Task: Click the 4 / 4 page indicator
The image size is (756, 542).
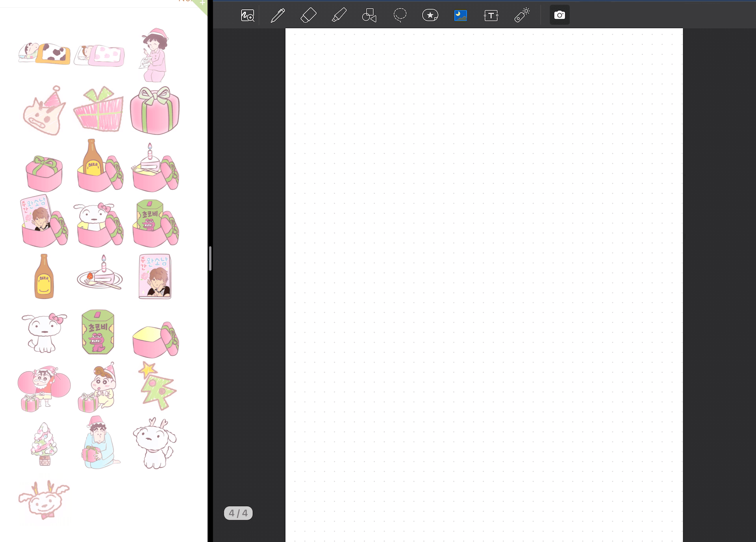Action: [238, 513]
